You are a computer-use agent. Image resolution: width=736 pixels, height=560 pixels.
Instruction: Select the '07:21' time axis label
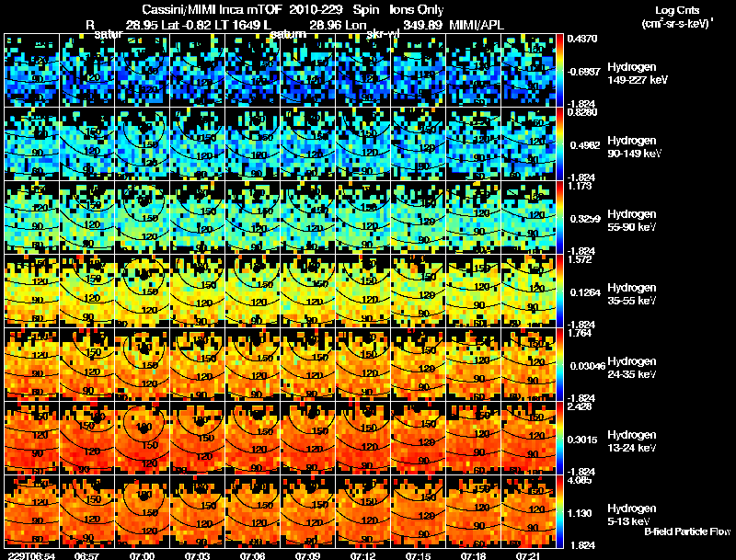click(528, 555)
